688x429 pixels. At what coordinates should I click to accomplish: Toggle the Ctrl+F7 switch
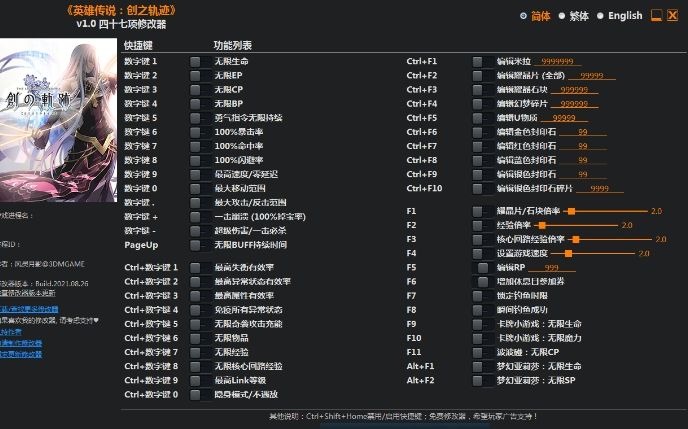[x=483, y=146]
